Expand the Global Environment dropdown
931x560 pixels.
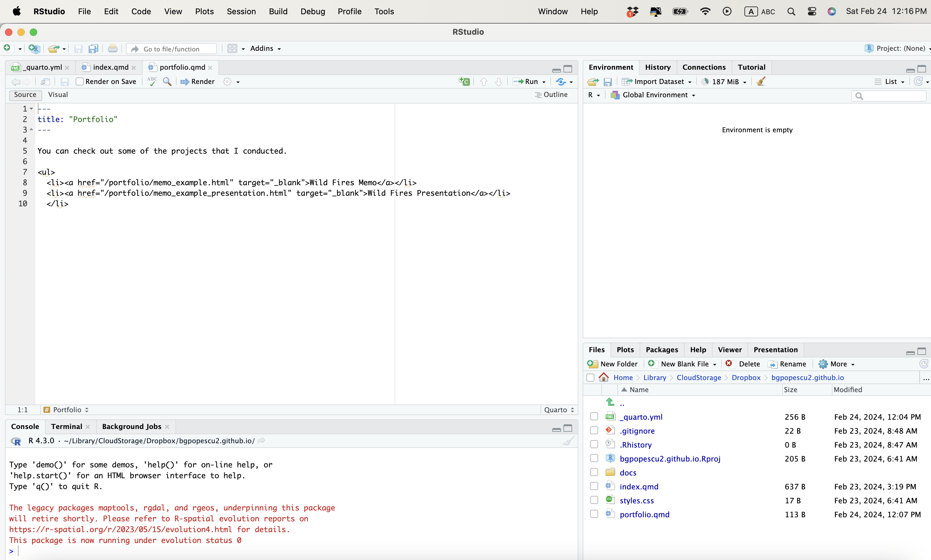658,95
